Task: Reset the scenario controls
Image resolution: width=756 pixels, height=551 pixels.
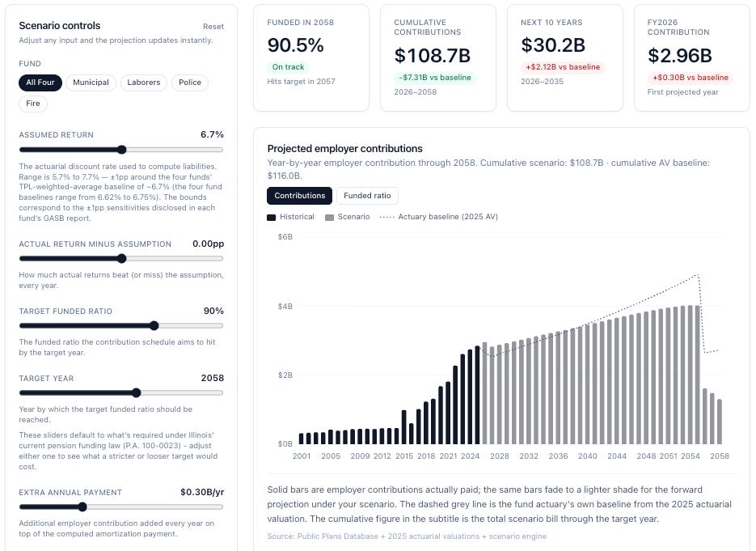Action: (213, 27)
